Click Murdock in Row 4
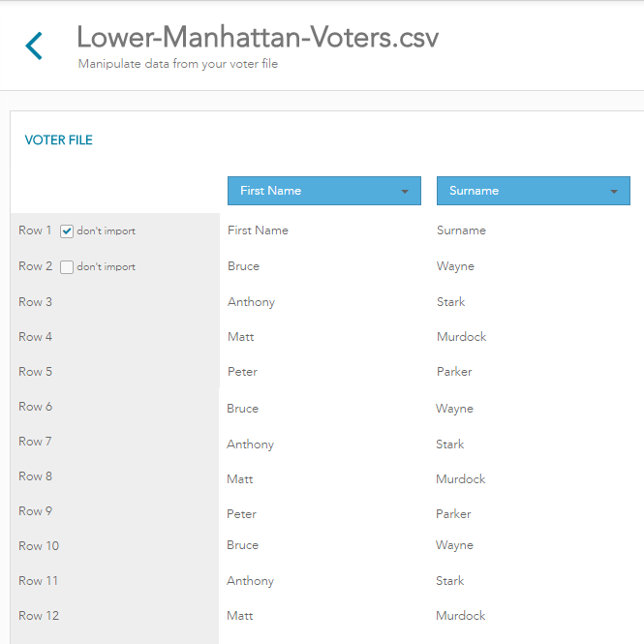The height and width of the screenshot is (644, 644). click(x=461, y=337)
